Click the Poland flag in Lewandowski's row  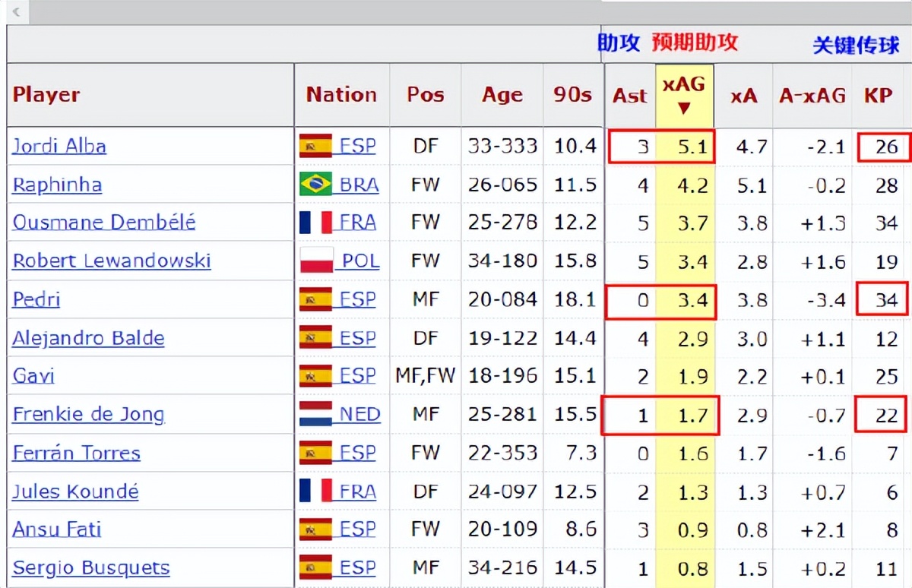pyautogui.click(x=317, y=261)
